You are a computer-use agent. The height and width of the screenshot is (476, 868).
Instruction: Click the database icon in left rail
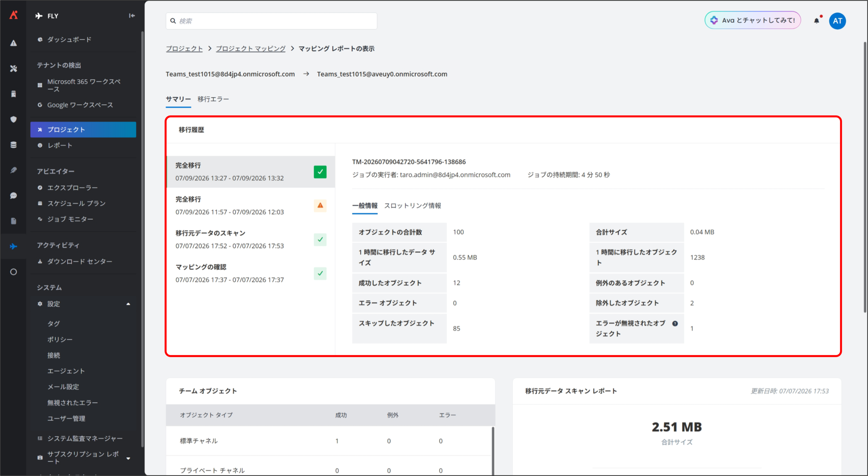click(13, 145)
